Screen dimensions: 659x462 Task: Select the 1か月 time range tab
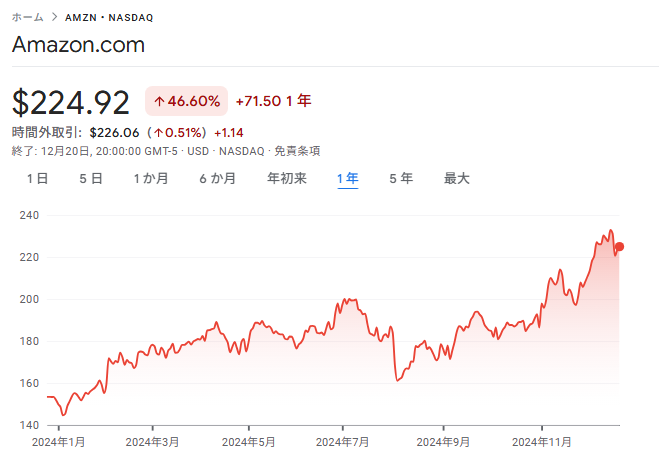(x=151, y=179)
